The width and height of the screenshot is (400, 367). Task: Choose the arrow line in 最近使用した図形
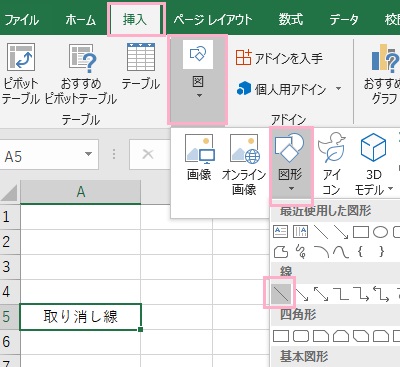click(x=341, y=232)
